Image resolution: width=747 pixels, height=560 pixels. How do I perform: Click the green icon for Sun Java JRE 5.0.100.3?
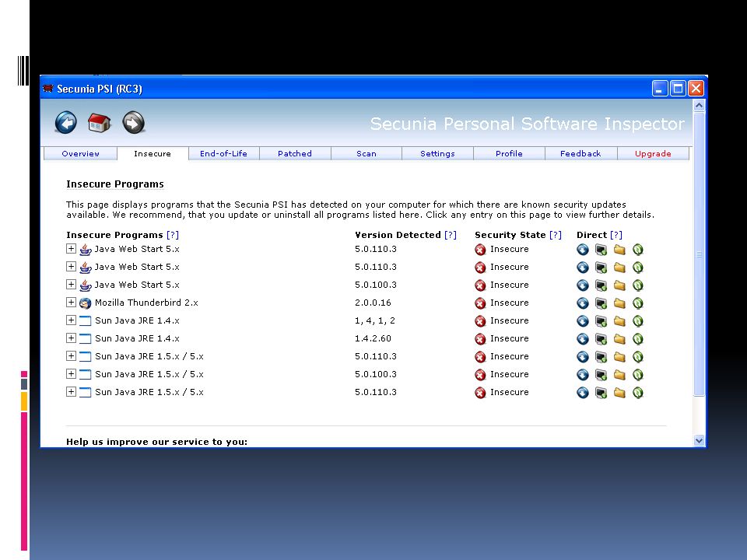[638, 375]
